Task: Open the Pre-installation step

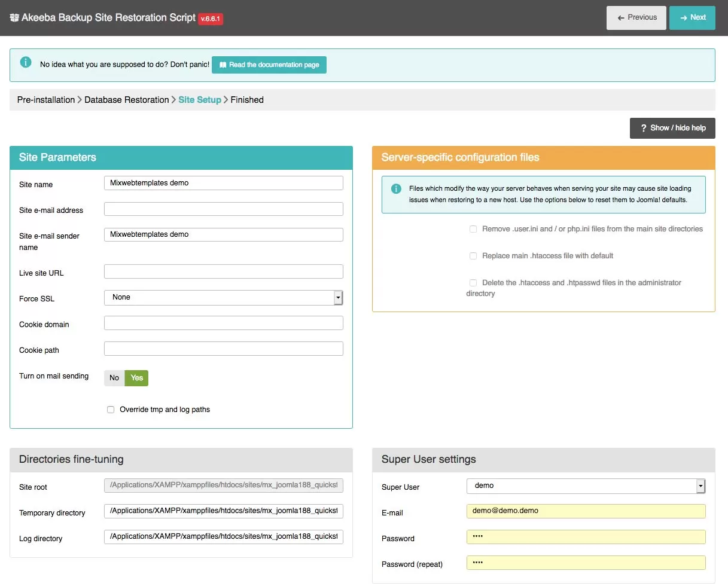Action: [46, 99]
